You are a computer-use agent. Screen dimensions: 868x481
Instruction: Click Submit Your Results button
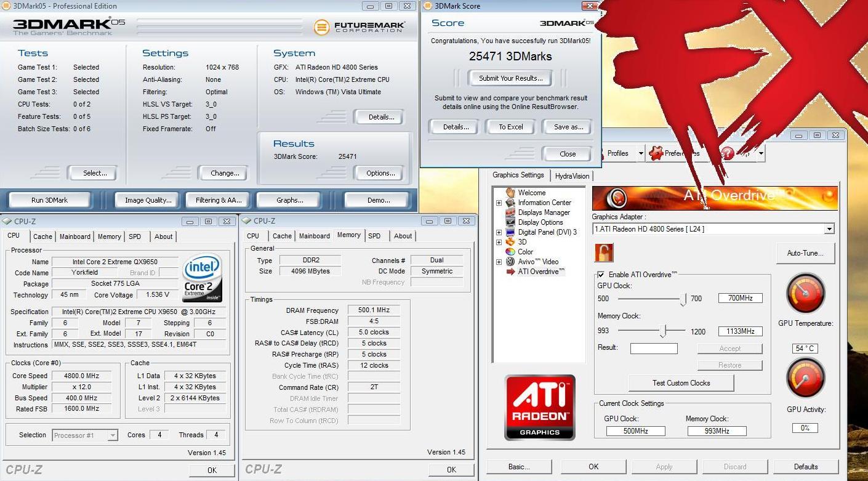(511, 78)
